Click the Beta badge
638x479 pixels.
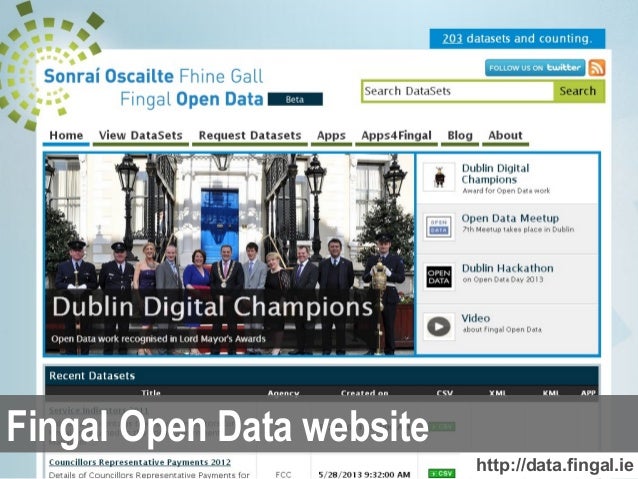click(x=295, y=99)
